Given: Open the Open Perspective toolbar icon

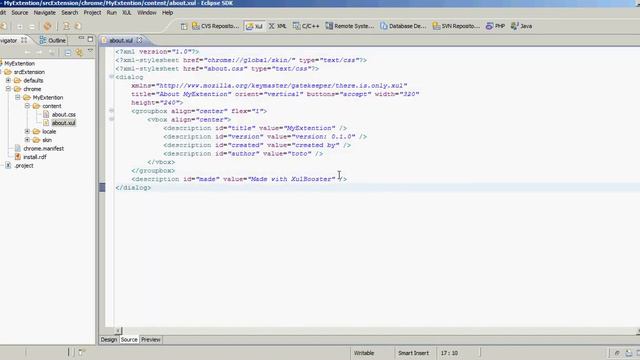Looking at the screenshot, I should (184, 27).
